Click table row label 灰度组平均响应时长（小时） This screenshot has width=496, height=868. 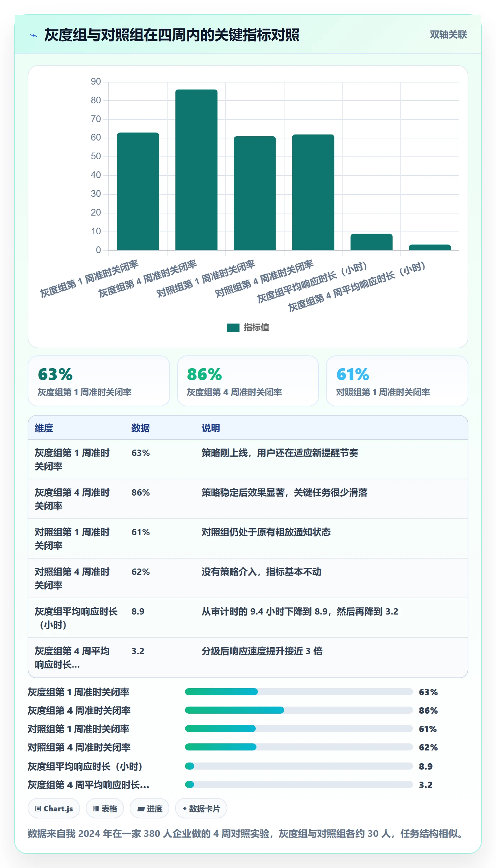[76, 618]
